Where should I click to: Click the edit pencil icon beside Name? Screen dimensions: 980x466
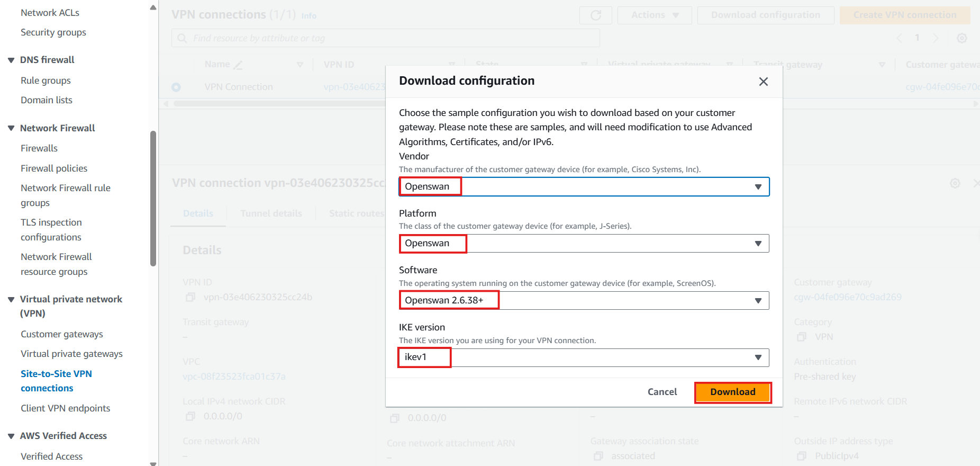click(x=238, y=65)
